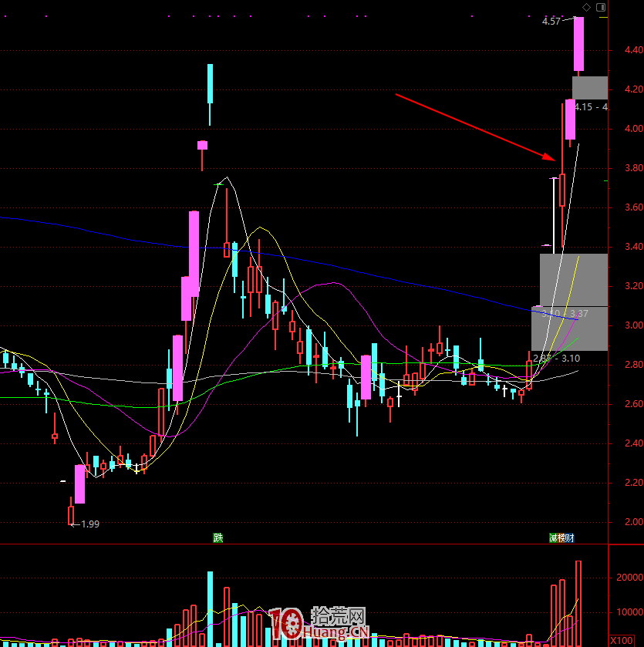This screenshot has width=644, height=647.
Task: Click the green 跌 event marker
Action: tap(217, 537)
